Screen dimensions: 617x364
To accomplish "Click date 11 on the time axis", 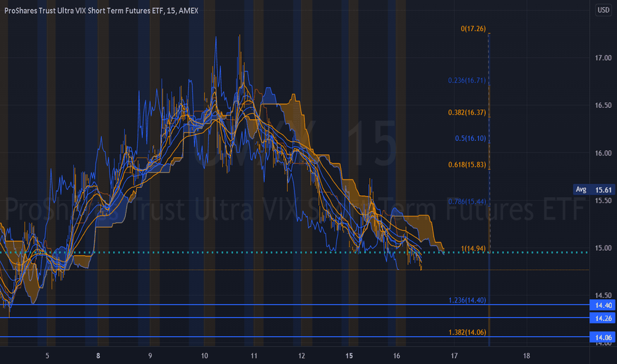I will coord(254,356).
